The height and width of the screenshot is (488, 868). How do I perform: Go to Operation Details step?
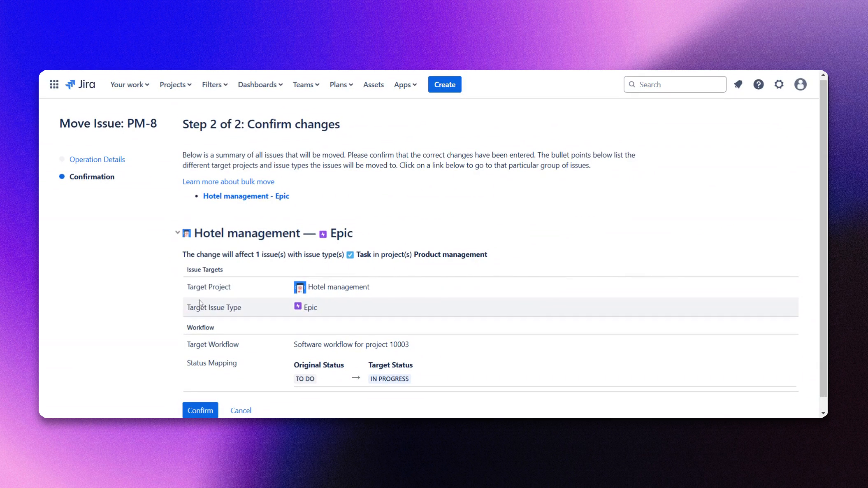pos(97,159)
